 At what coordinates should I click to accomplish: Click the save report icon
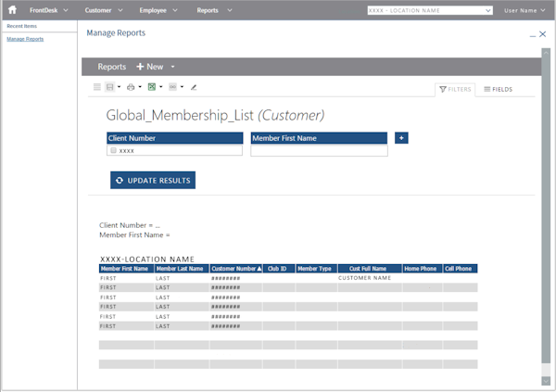[110, 87]
